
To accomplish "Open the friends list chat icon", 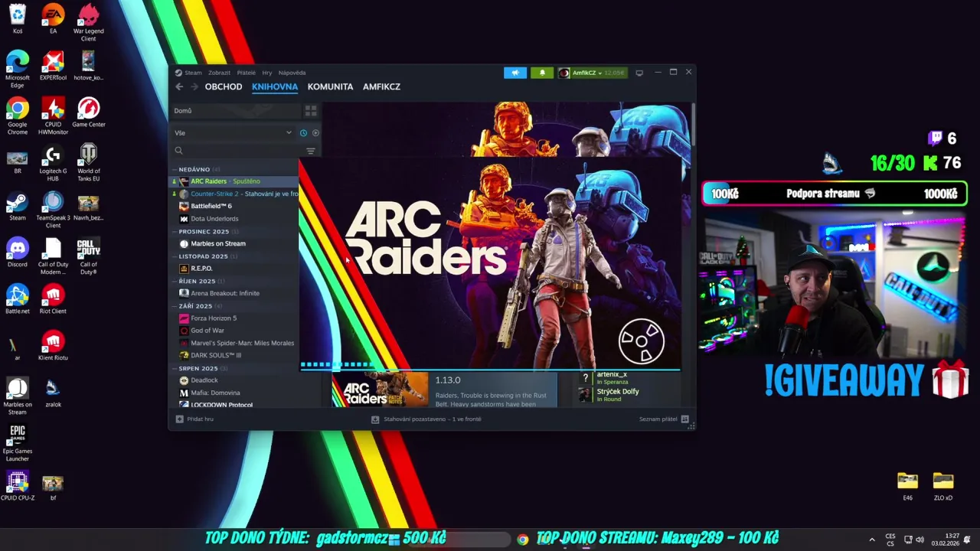I will pyautogui.click(x=685, y=419).
